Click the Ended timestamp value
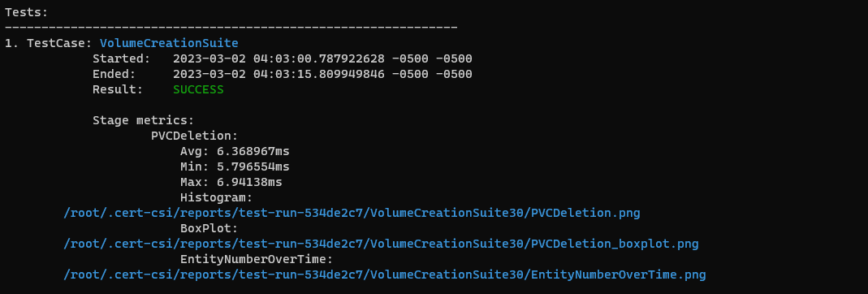Image resolution: width=868 pixels, height=294 pixels. (322, 74)
